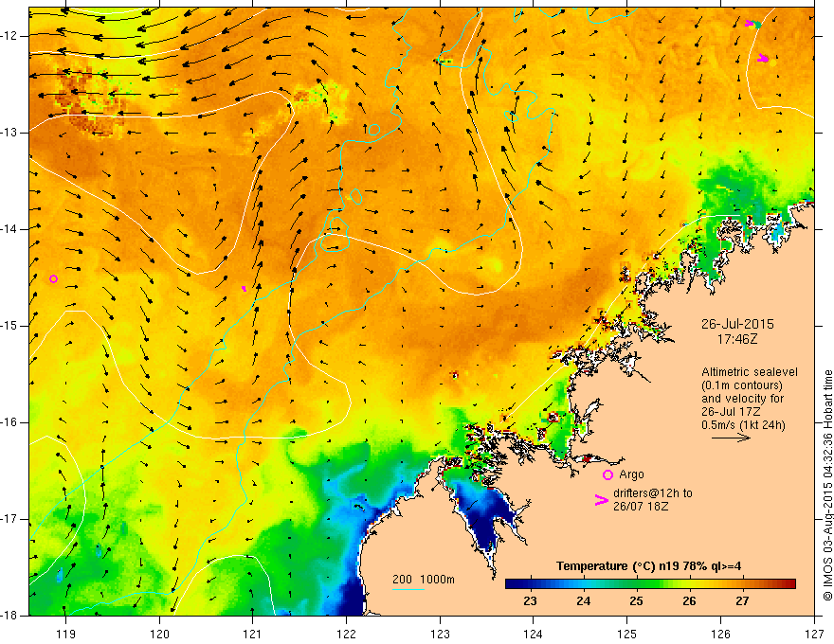Click the 'drifters@12h to' legend text
Viewport: 834px width, 644px height.
click(653, 493)
